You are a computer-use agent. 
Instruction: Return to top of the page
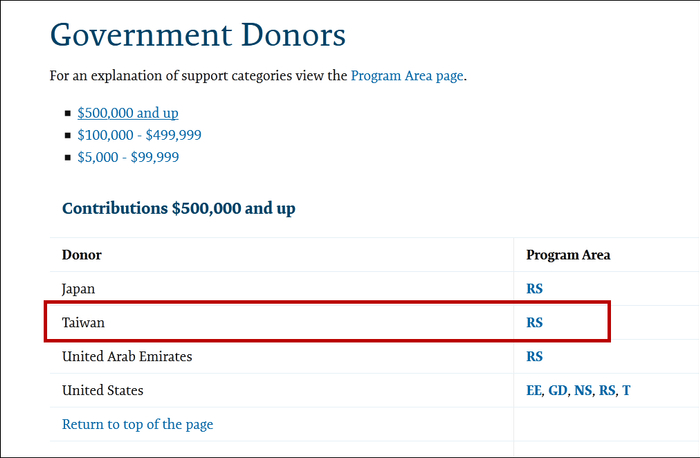(137, 424)
